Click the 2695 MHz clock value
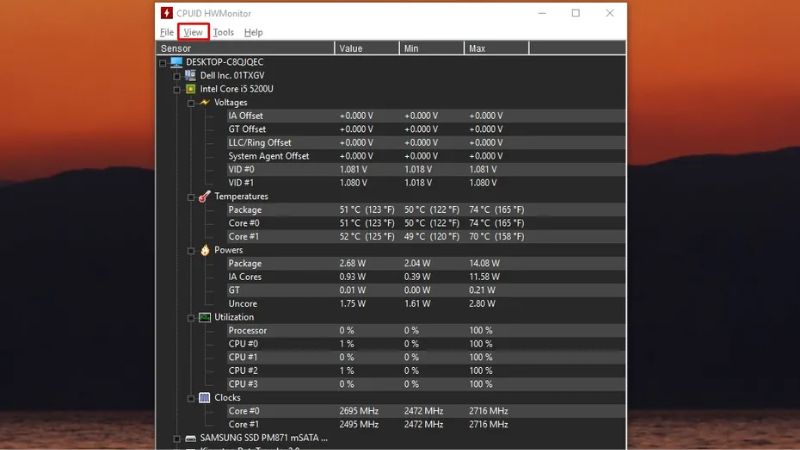 [359, 411]
